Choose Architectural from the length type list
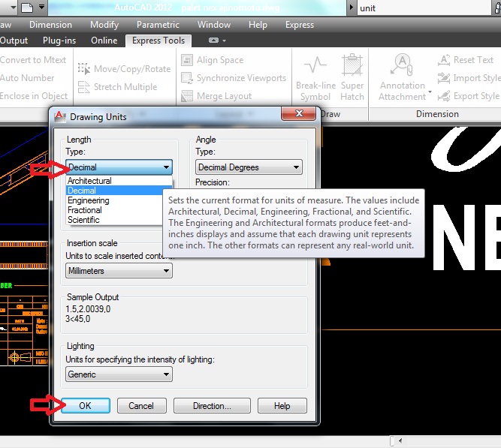Viewport: 501px width, 448px height. pyautogui.click(x=119, y=181)
